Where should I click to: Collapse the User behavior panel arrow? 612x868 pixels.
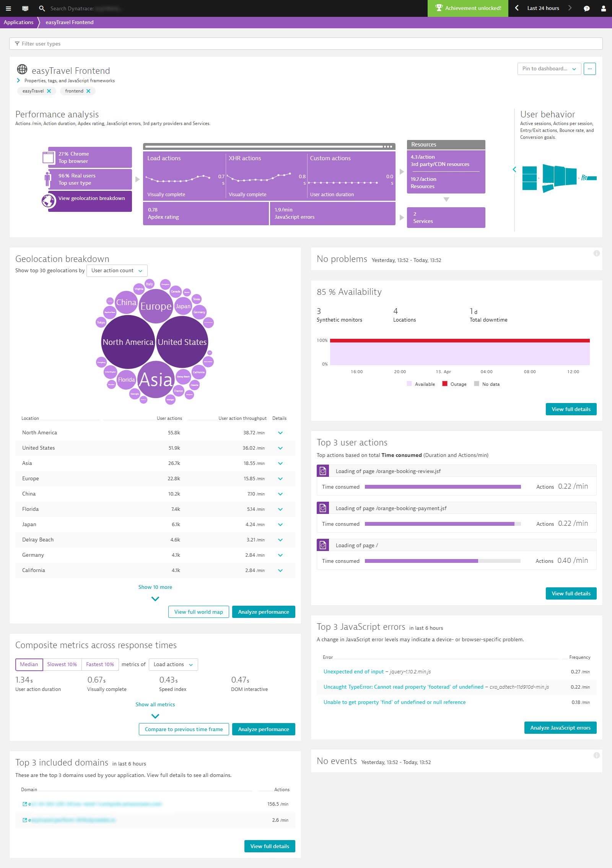pos(514,169)
